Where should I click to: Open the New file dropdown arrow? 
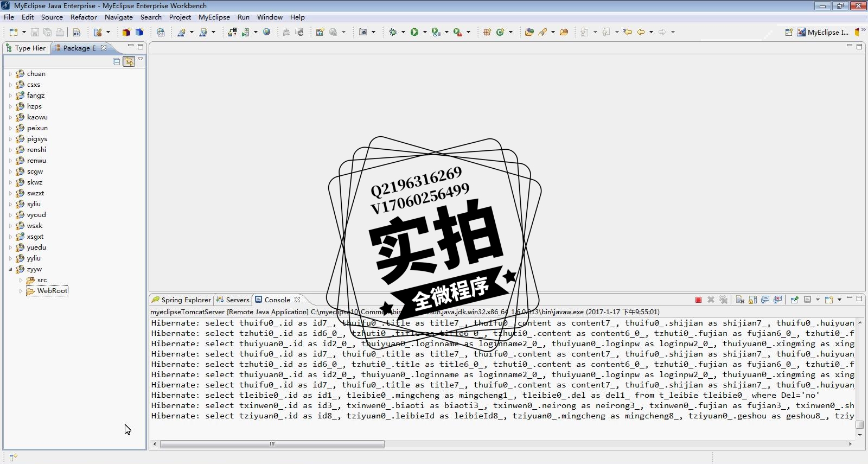point(24,32)
